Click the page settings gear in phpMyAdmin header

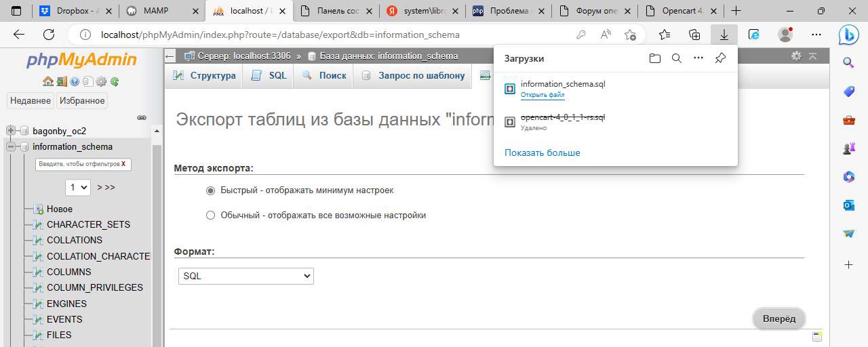click(797, 56)
